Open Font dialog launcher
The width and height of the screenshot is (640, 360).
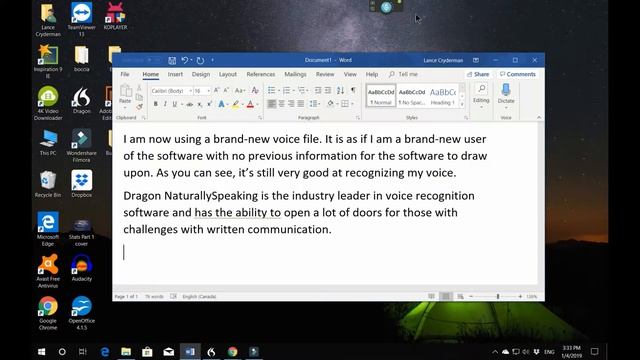(260, 118)
